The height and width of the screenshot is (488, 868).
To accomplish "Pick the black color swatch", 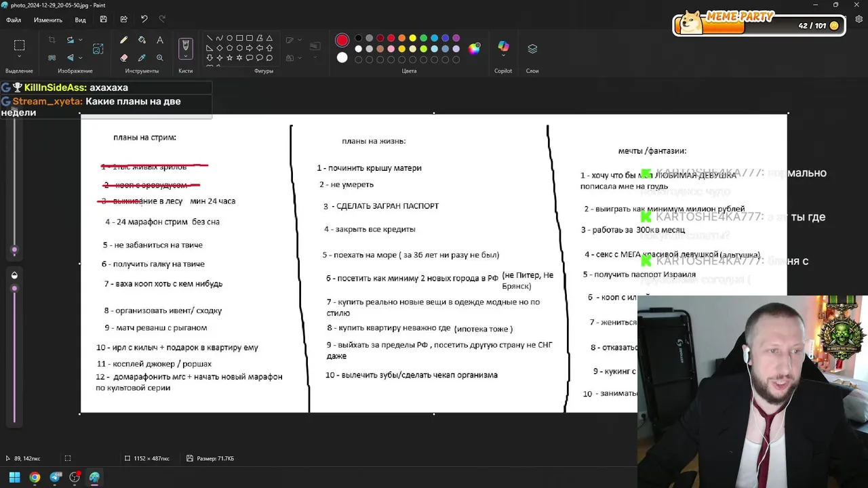I will point(358,38).
